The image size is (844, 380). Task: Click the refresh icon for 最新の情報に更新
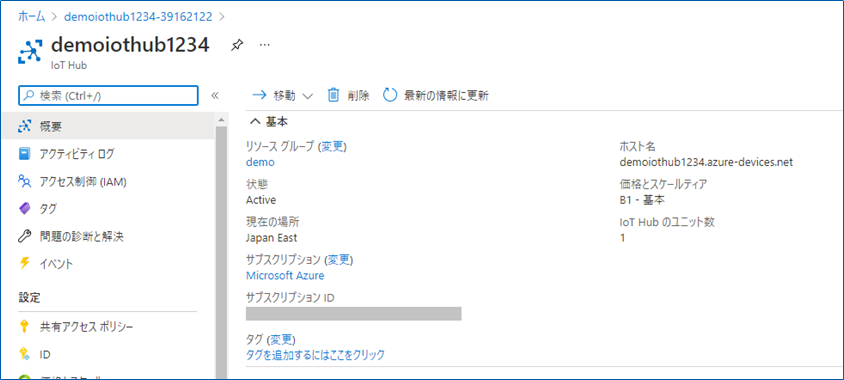tap(390, 95)
